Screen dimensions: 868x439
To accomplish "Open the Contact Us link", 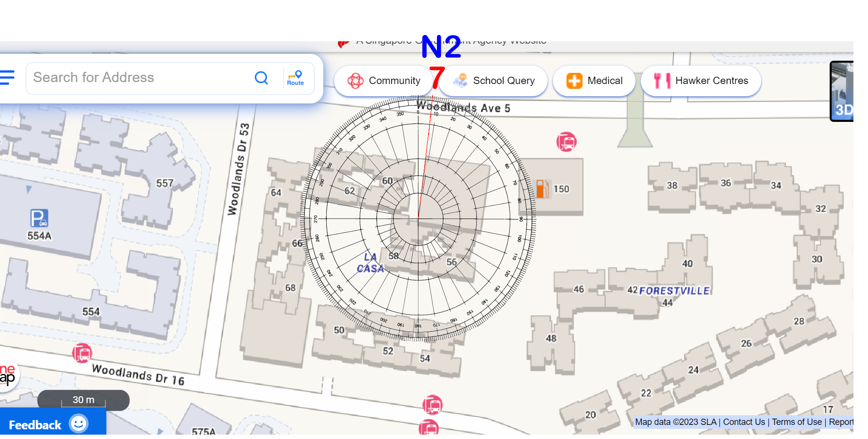I will click(x=744, y=422).
